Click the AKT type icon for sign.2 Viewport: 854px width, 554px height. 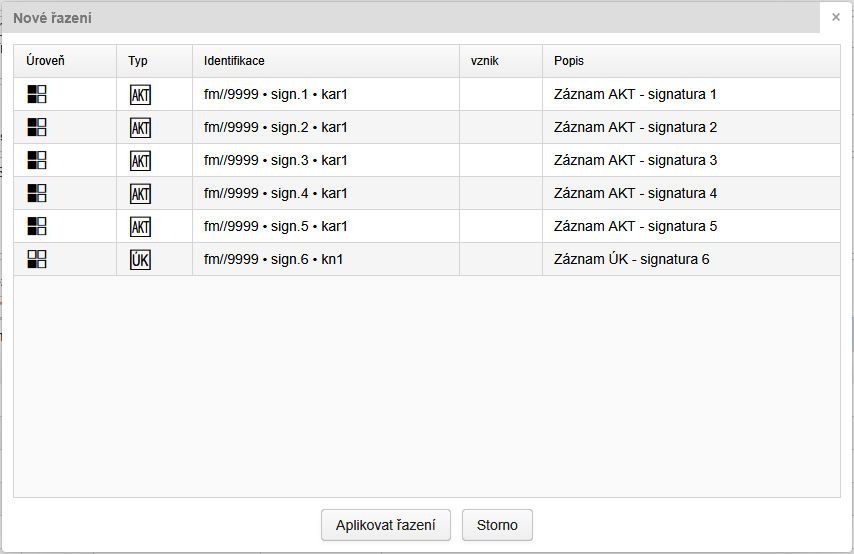coord(140,128)
